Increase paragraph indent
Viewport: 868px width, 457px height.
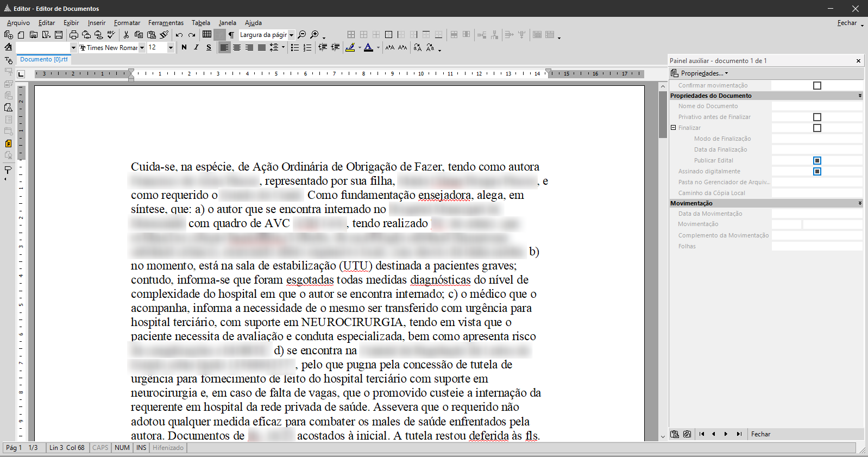pos(335,47)
